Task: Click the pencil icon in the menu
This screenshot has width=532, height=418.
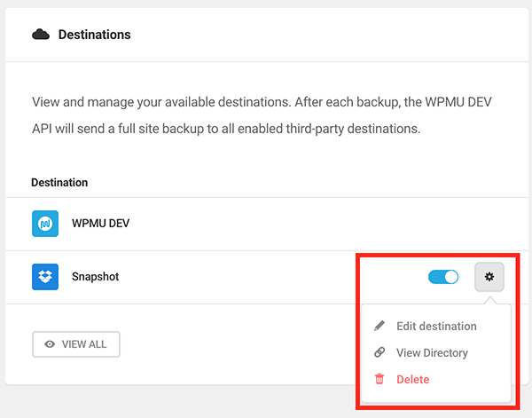Action: tap(379, 326)
